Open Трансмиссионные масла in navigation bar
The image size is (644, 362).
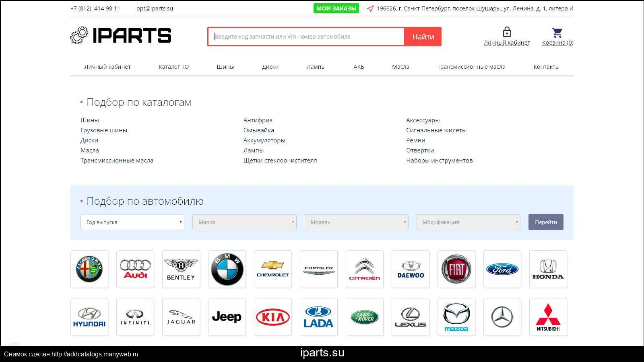(x=471, y=67)
